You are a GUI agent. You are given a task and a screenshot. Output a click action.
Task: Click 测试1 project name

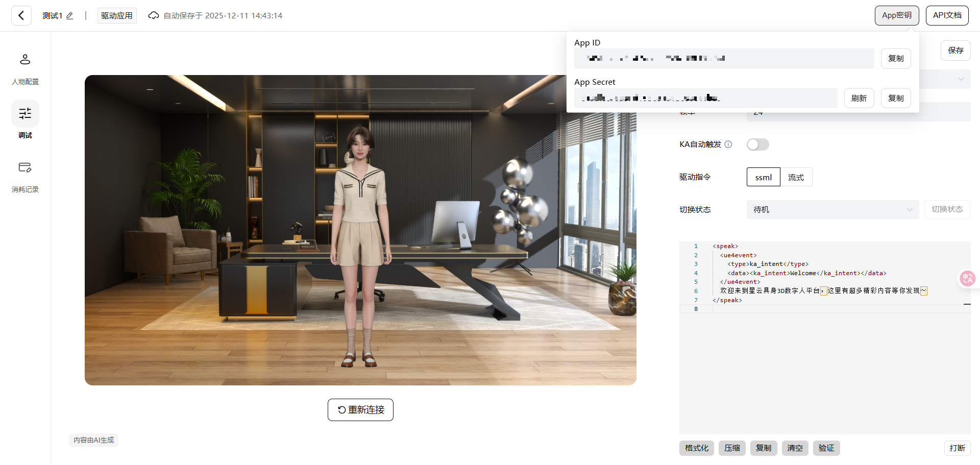pos(52,16)
